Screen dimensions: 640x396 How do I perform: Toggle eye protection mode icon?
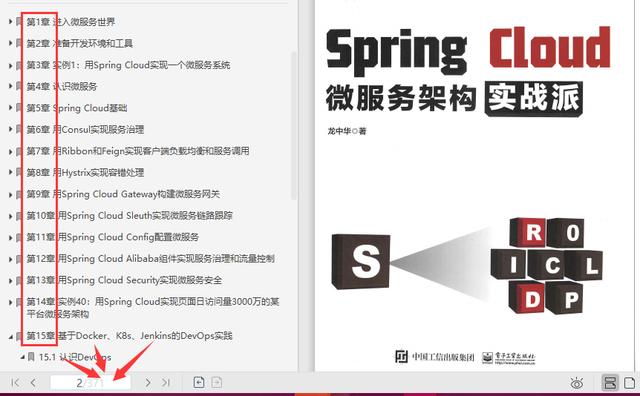576,383
